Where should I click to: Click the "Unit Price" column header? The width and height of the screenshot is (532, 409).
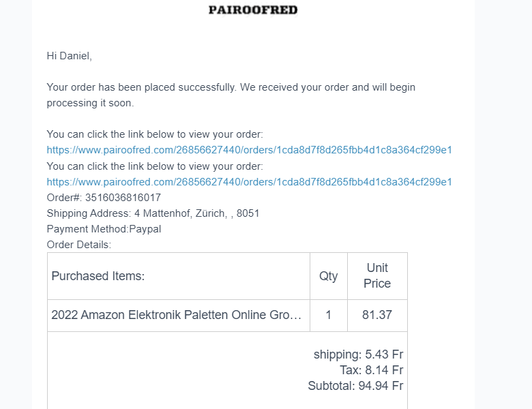click(x=377, y=275)
